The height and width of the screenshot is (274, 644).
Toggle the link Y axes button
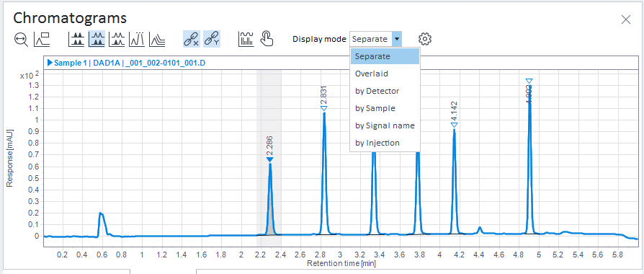212,40
